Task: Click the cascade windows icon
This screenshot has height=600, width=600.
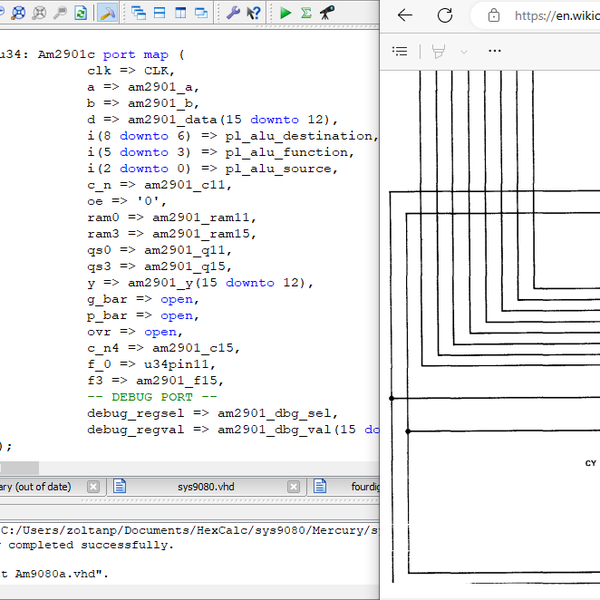Action: tap(138, 14)
